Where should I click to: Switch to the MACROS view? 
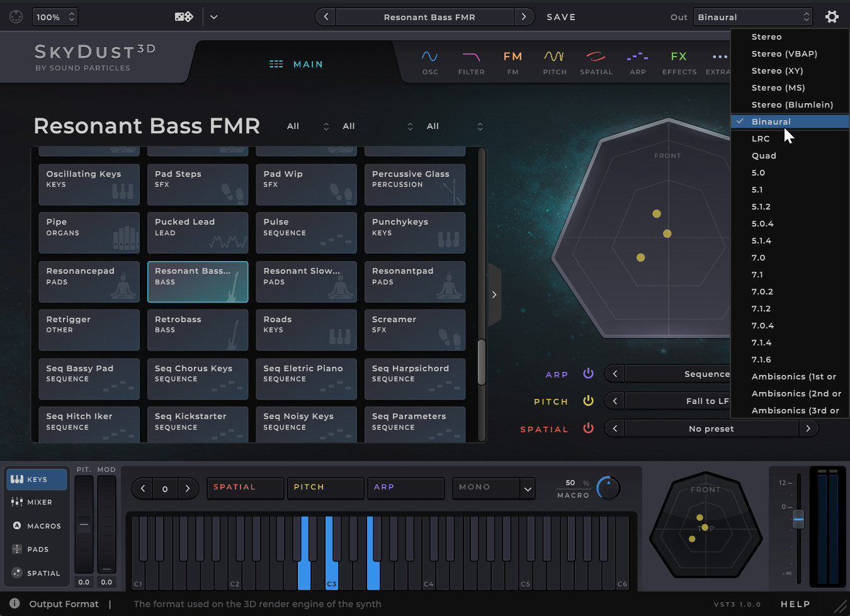click(37, 525)
